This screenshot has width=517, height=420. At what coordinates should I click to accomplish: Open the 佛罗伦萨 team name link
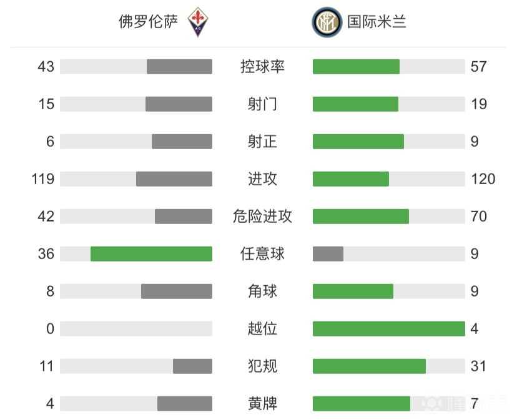[149, 22]
